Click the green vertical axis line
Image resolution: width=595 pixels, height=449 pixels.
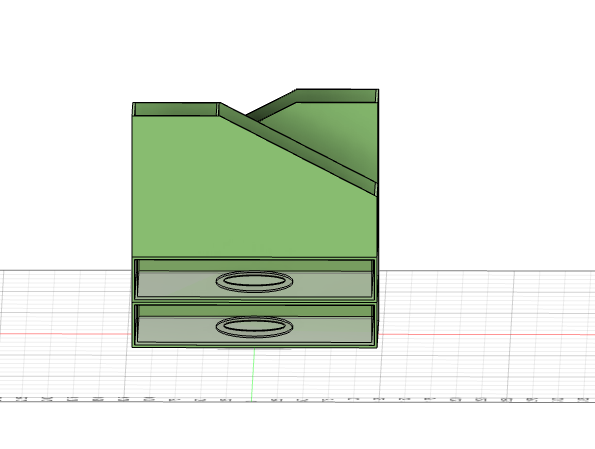pos(253,374)
